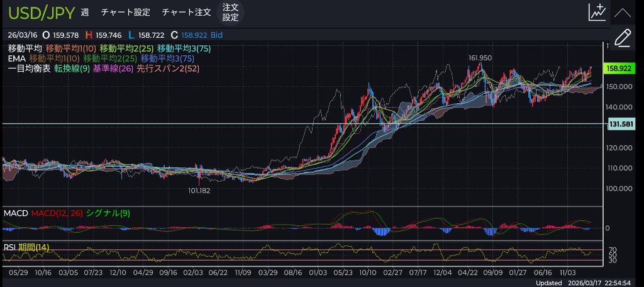644x287 pixels.
Task: Tap the 101.182 low price marker
Action: (199, 190)
